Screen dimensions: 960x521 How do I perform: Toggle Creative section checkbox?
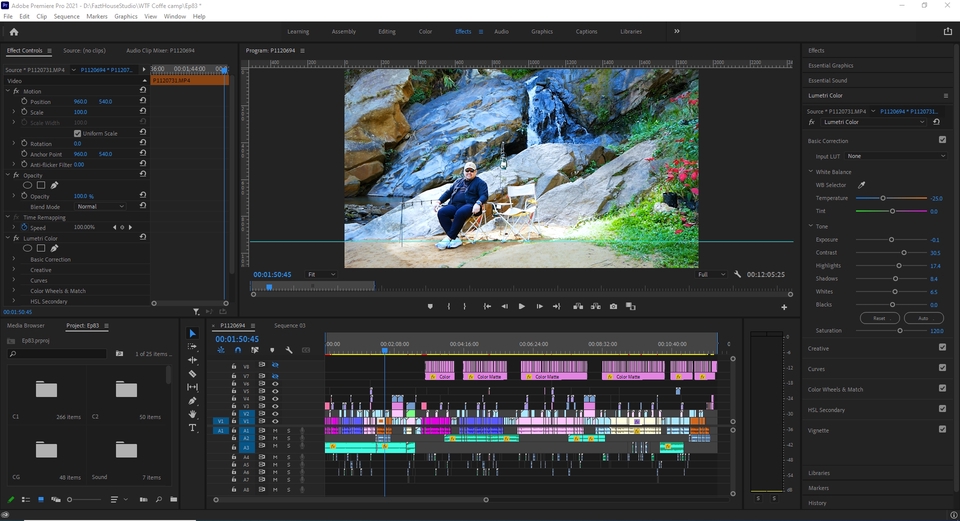(942, 347)
